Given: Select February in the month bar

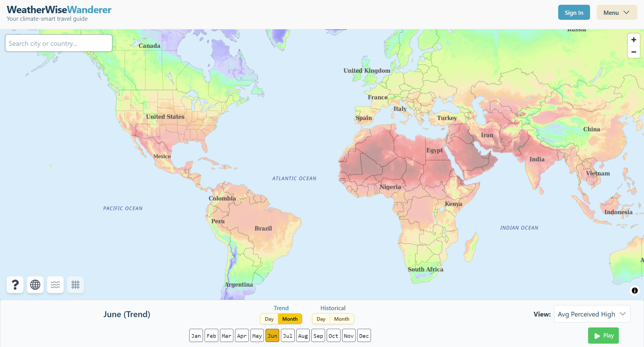Looking at the screenshot, I should pyautogui.click(x=211, y=336).
